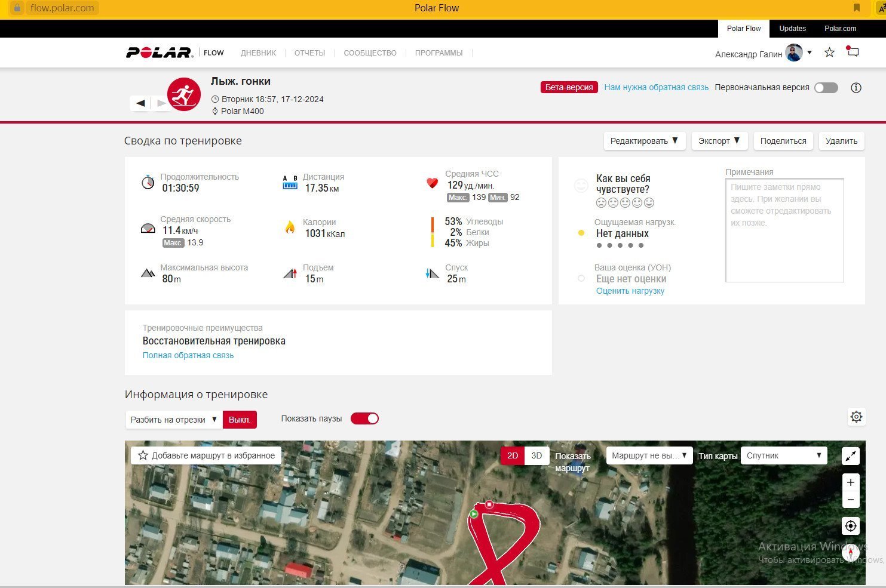Go to next training with right arrow
This screenshot has width=886, height=588.
coord(161,103)
